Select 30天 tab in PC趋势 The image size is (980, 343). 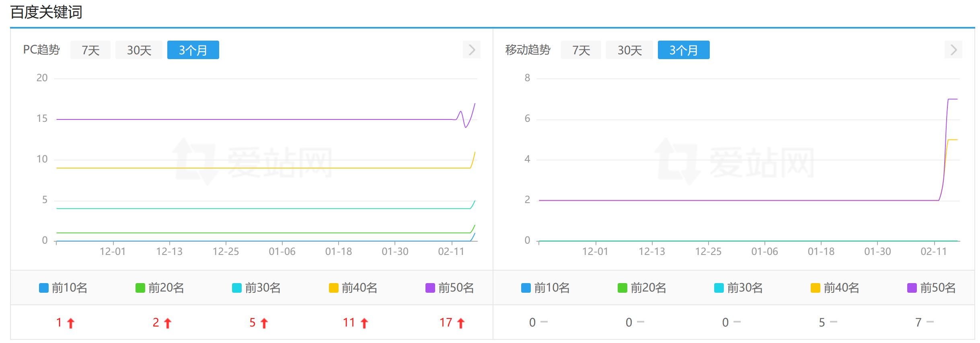tap(139, 50)
